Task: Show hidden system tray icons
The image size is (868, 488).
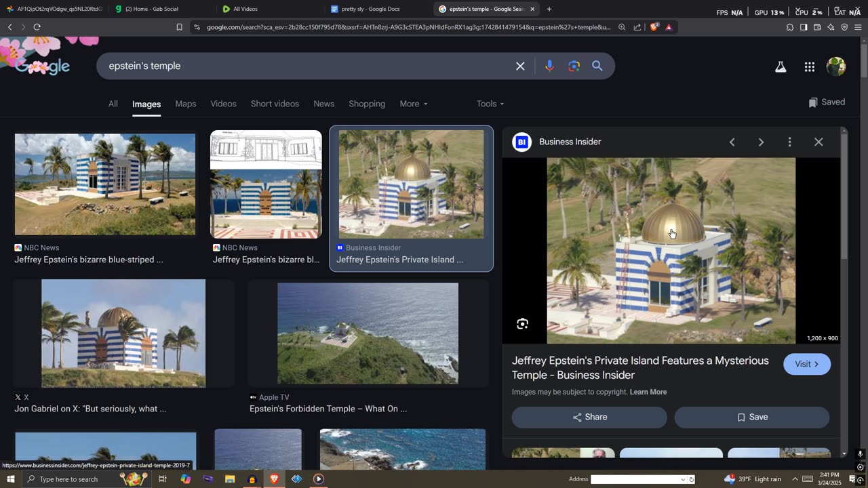Action: (795, 479)
